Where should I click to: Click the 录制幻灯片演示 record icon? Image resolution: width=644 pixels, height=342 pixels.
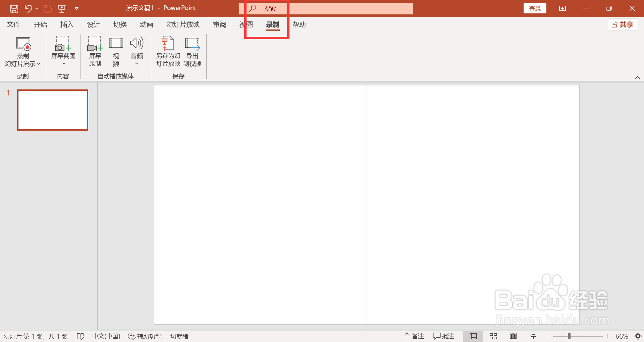pos(23,44)
